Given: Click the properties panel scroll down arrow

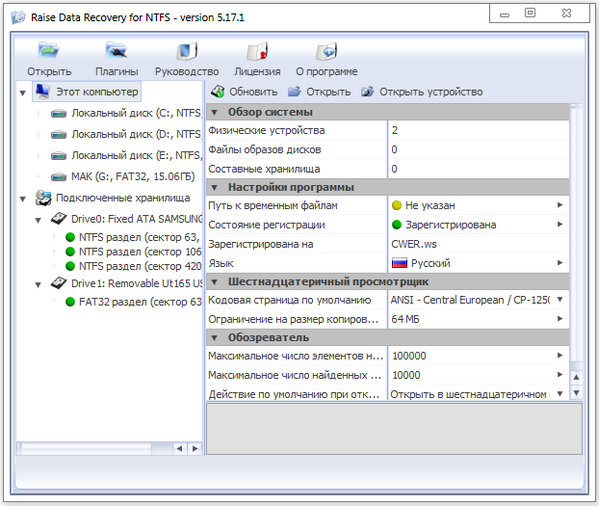Looking at the screenshot, I should click(x=576, y=393).
